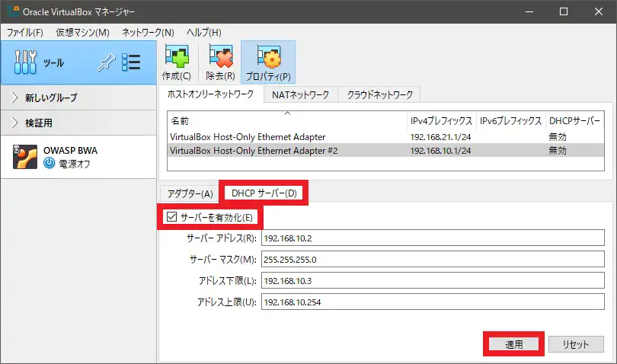Viewport: 617px width, 364px height.
Task: Select the OWASP BWA machine entry
Action: point(78,157)
